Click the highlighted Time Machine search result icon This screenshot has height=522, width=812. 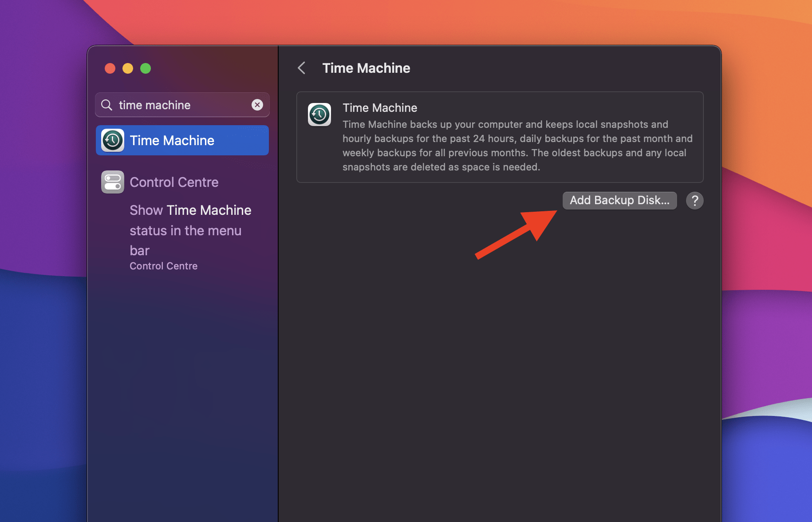coord(112,140)
